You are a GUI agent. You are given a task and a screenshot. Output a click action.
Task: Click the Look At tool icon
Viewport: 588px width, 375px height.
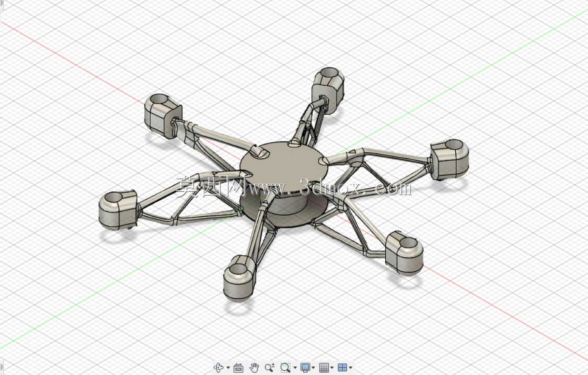pyautogui.click(x=238, y=368)
